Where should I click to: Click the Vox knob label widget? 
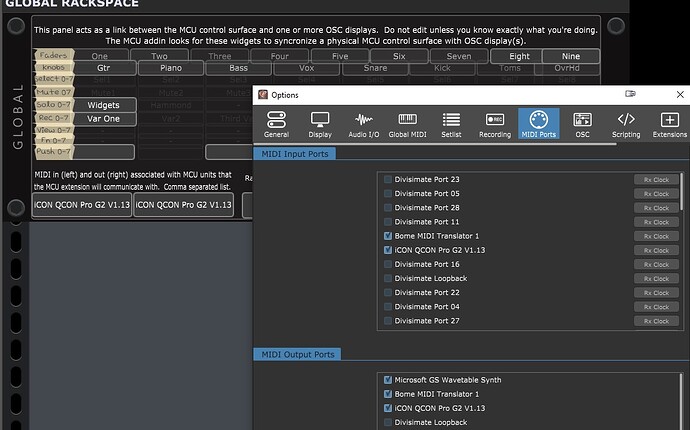[x=306, y=68]
